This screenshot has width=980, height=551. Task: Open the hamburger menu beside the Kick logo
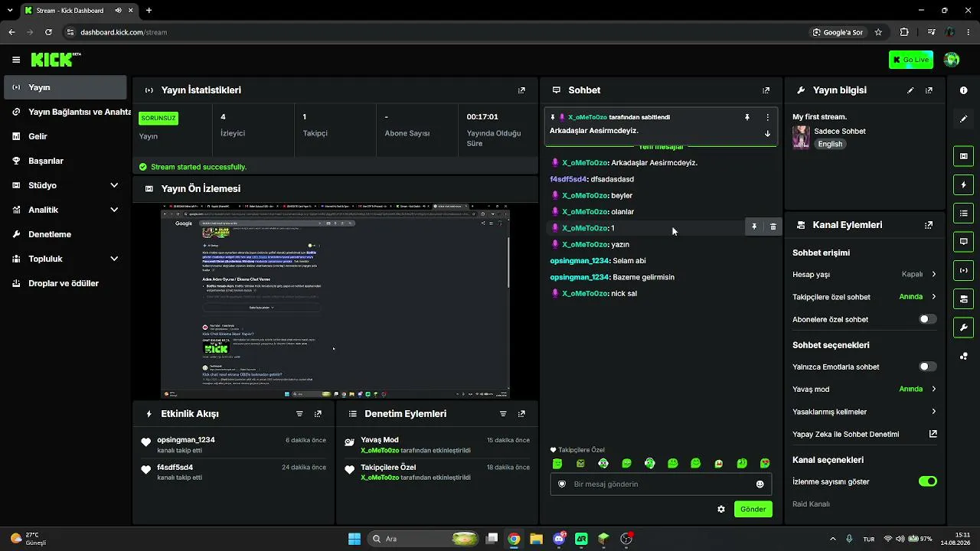16,60
